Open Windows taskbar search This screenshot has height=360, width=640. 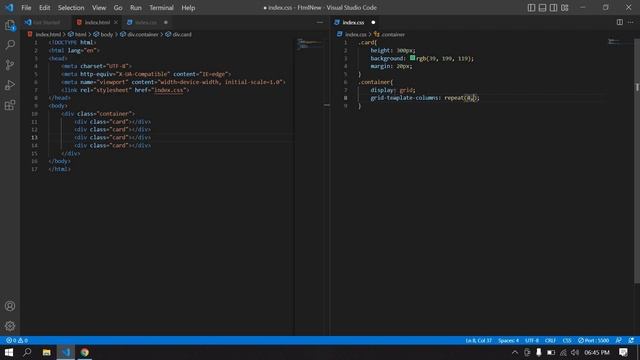[x=27, y=352]
